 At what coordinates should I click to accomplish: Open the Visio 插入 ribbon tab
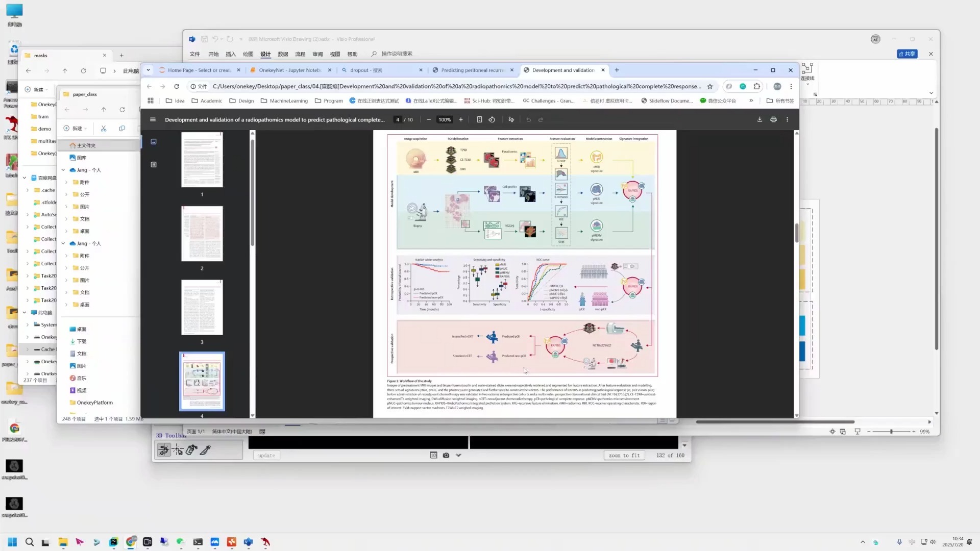point(231,54)
